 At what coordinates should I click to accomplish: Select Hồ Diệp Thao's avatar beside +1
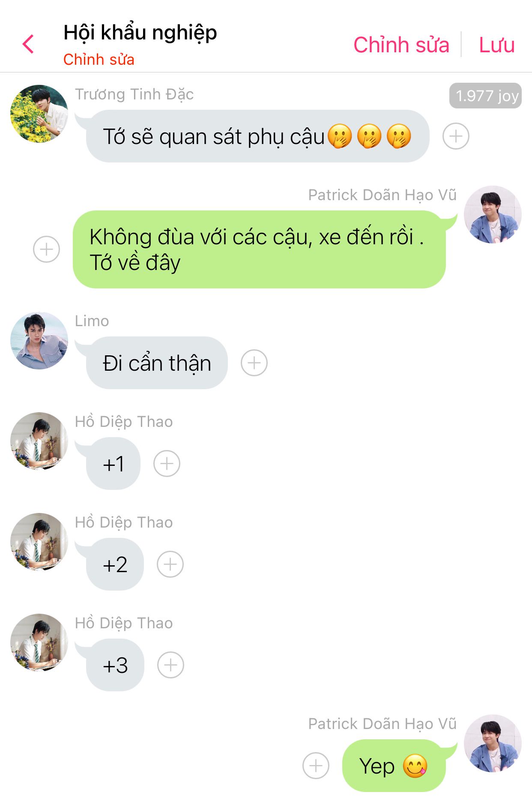[39, 441]
